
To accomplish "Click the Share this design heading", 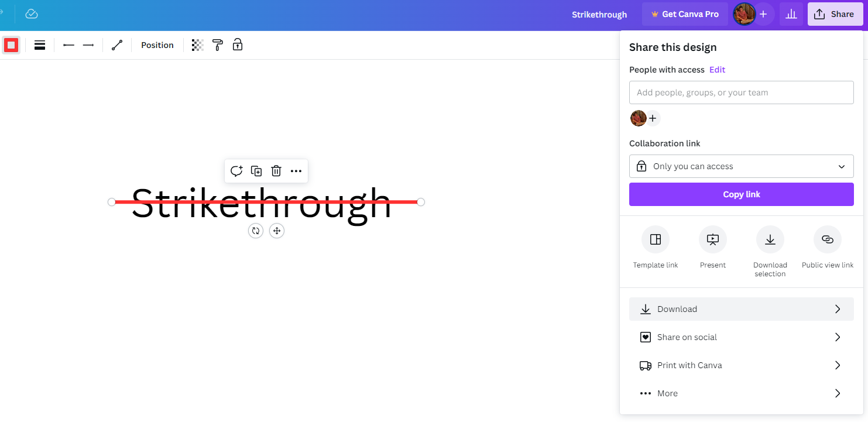I will (673, 47).
